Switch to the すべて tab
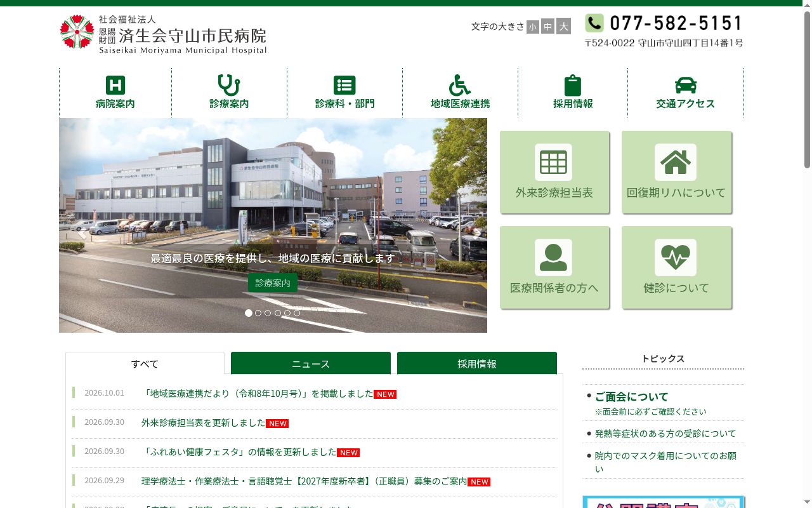This screenshot has width=812, height=508. (x=145, y=363)
